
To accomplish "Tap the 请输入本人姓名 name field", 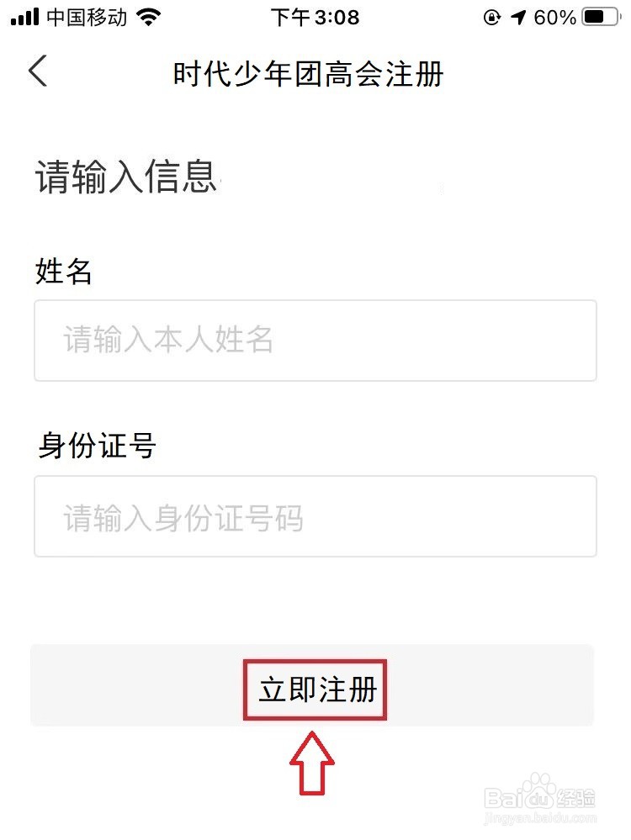I will click(315, 340).
